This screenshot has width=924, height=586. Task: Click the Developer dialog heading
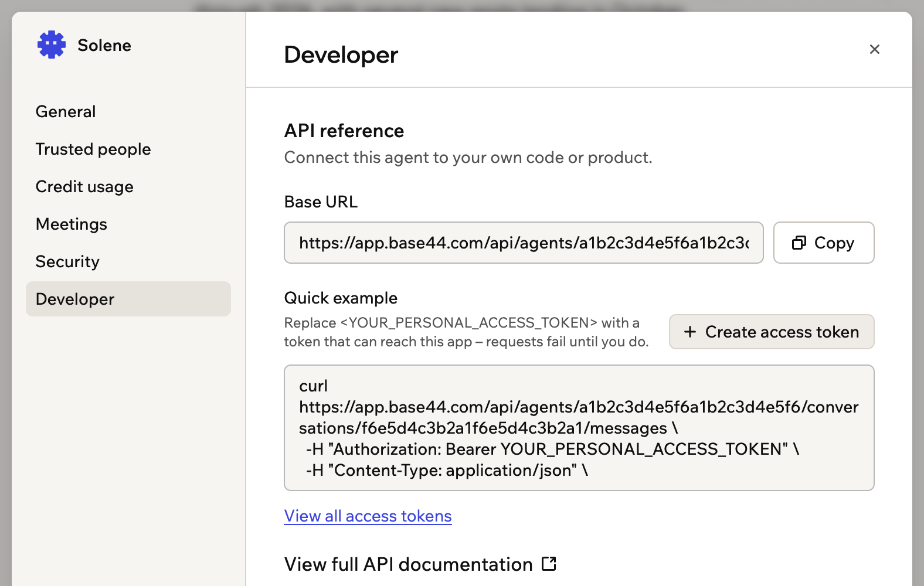point(341,54)
